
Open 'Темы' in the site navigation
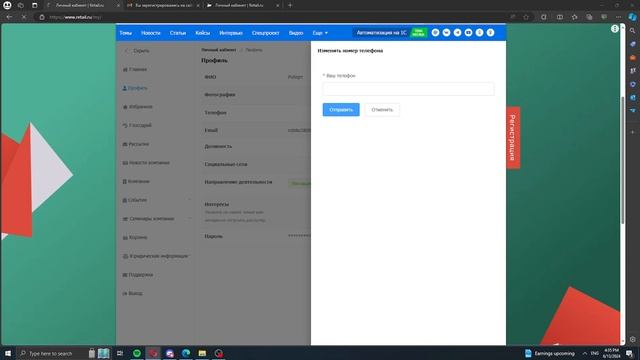coord(126,33)
